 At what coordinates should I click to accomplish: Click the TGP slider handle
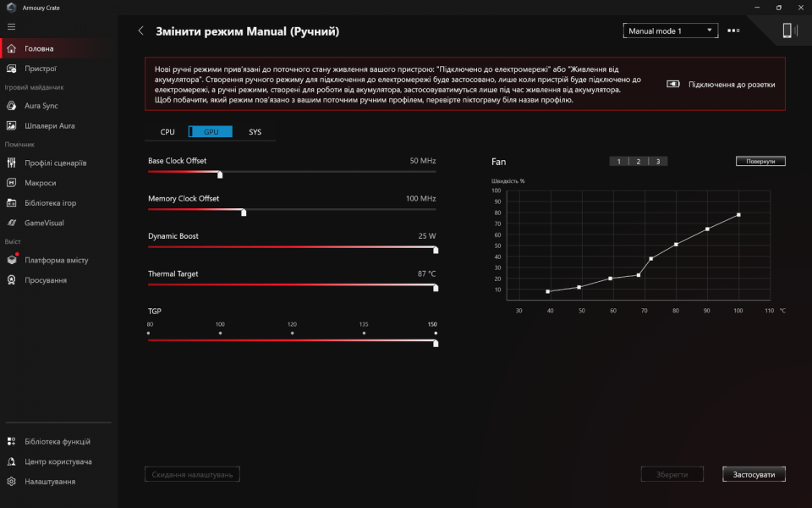pos(436,343)
